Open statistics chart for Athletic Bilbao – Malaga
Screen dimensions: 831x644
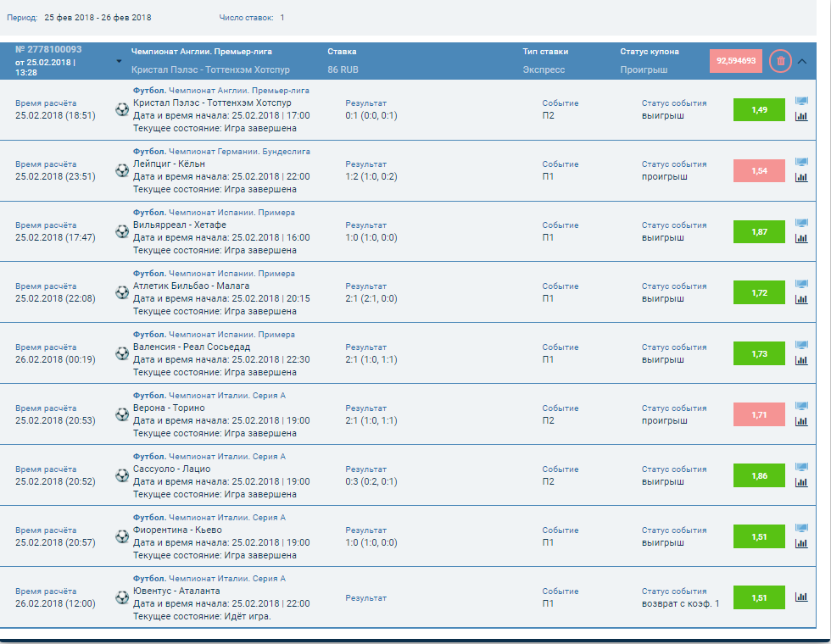pyautogui.click(x=801, y=300)
